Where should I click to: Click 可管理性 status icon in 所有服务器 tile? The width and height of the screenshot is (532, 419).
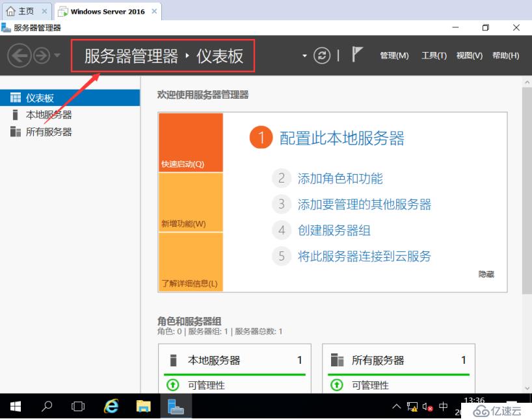click(x=337, y=385)
